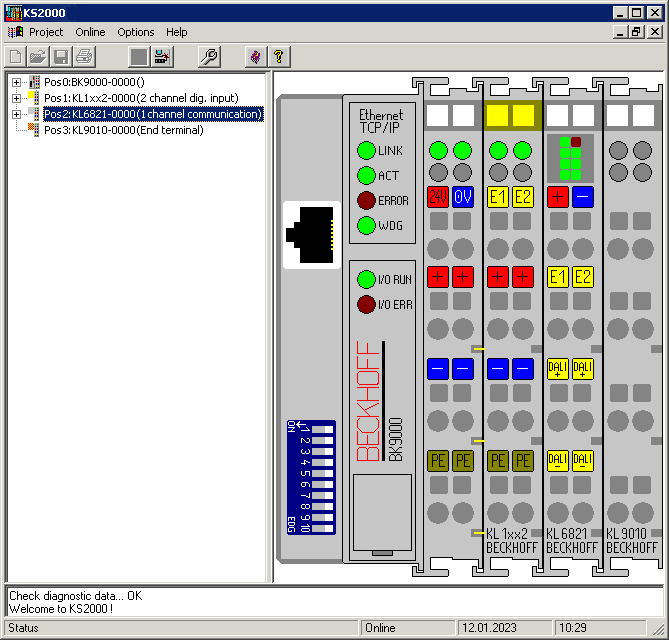Click the Pos2 KL6821 terminal tree icon

(x=34, y=114)
